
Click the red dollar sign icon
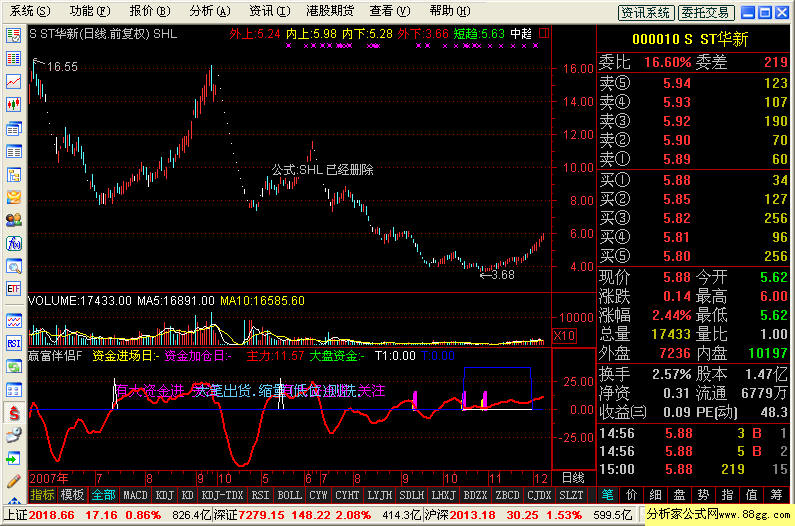13,413
